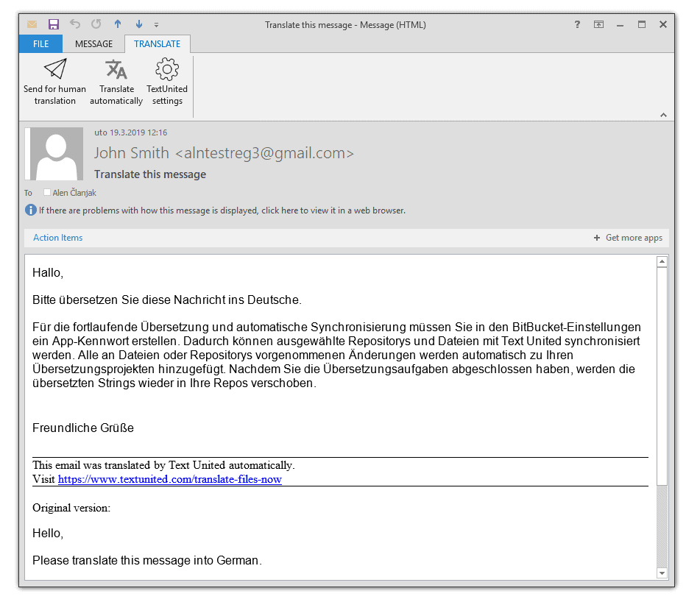Click the view in web browser info message
This screenshot has height=616, width=700.
[222, 210]
